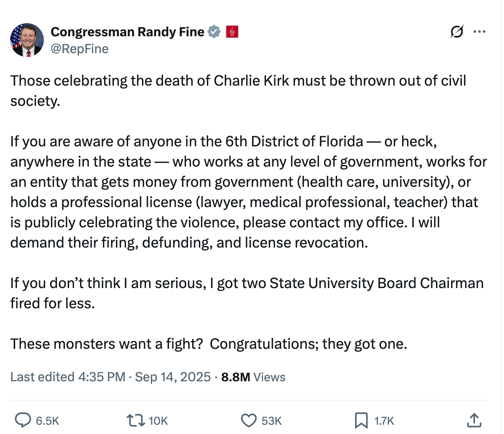Click the 53K likes count

(272, 421)
